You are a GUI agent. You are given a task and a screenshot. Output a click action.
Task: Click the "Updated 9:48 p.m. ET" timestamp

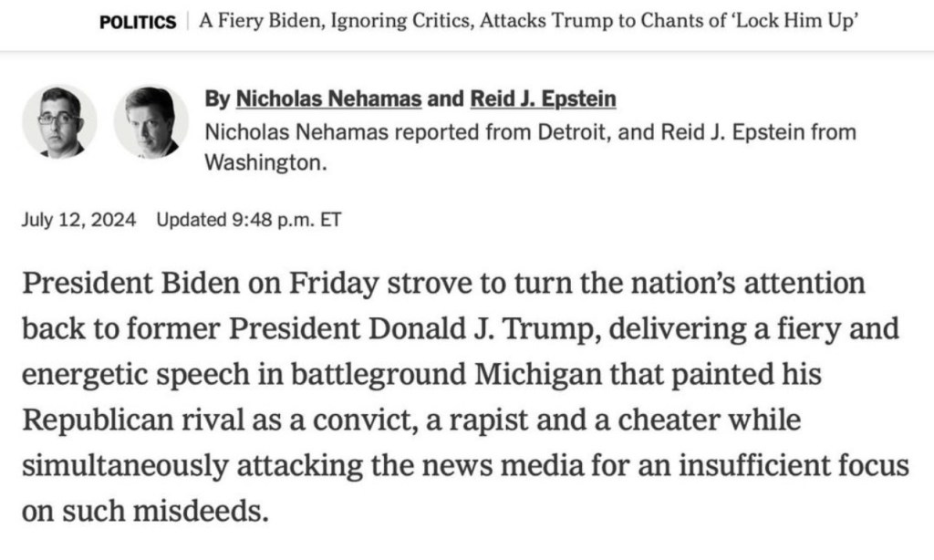(248, 220)
